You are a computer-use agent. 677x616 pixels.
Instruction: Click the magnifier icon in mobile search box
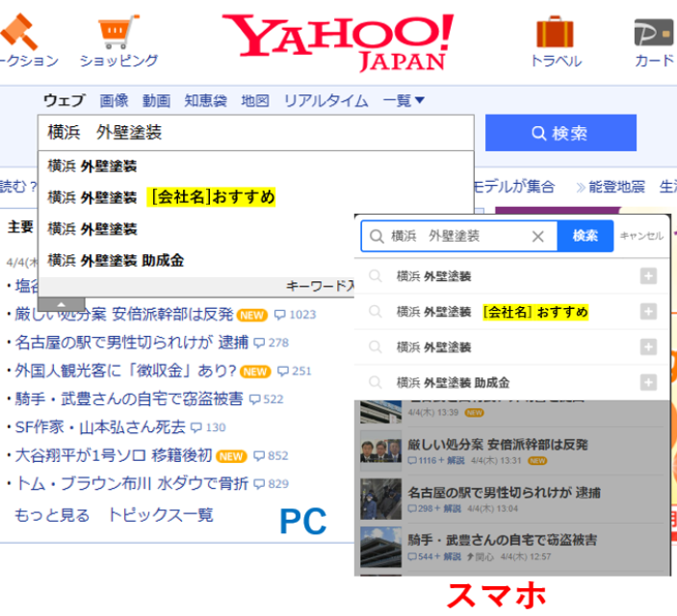tap(375, 236)
